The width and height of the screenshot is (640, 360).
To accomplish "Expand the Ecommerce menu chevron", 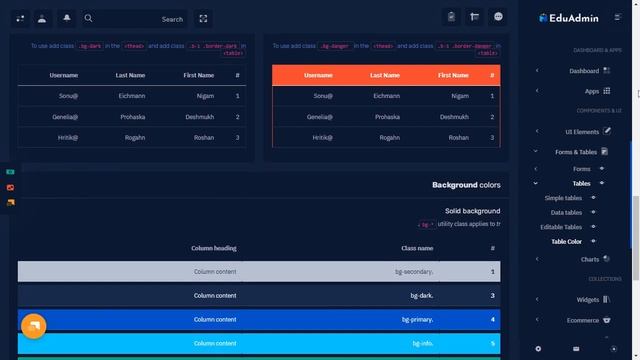I will click(x=537, y=320).
